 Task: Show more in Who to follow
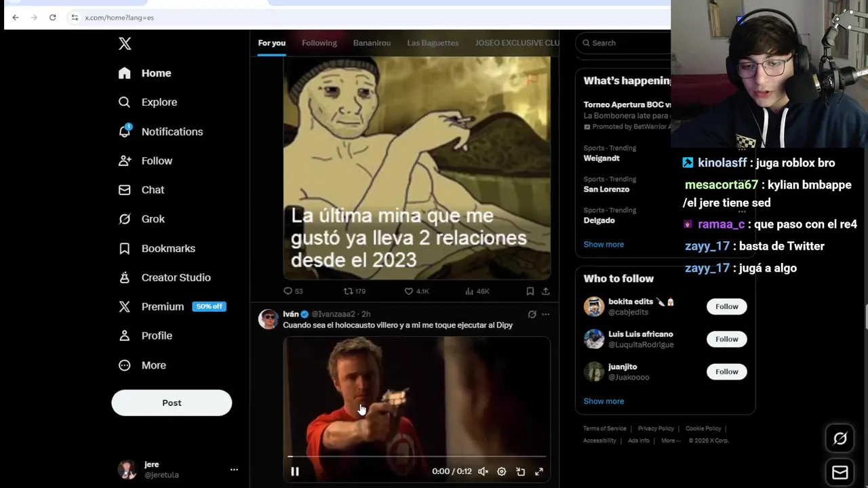pos(604,401)
